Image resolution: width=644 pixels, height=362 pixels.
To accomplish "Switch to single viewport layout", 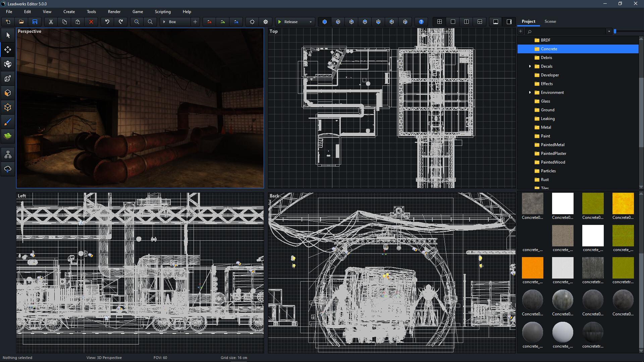I will tap(453, 21).
